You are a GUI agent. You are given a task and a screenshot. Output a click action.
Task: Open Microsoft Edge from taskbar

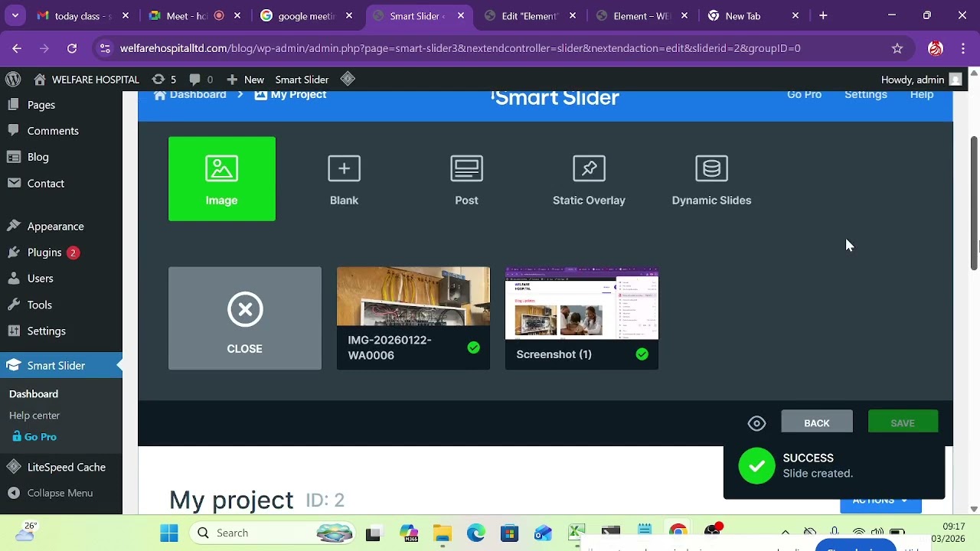click(x=475, y=533)
